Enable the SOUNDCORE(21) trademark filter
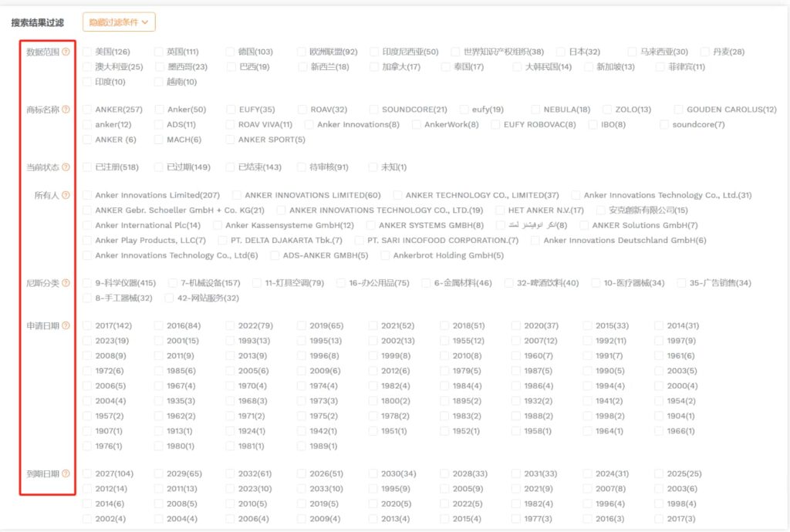The height and width of the screenshot is (532, 790). [x=374, y=109]
